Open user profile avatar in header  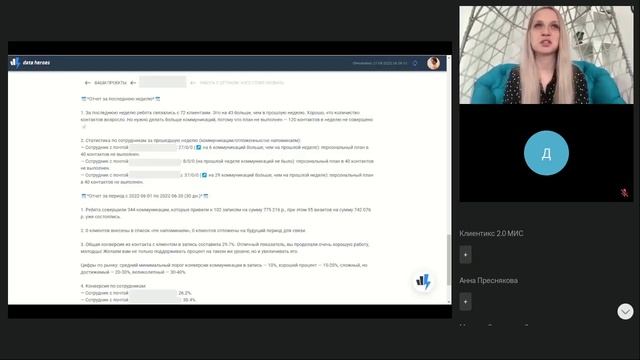(x=433, y=63)
